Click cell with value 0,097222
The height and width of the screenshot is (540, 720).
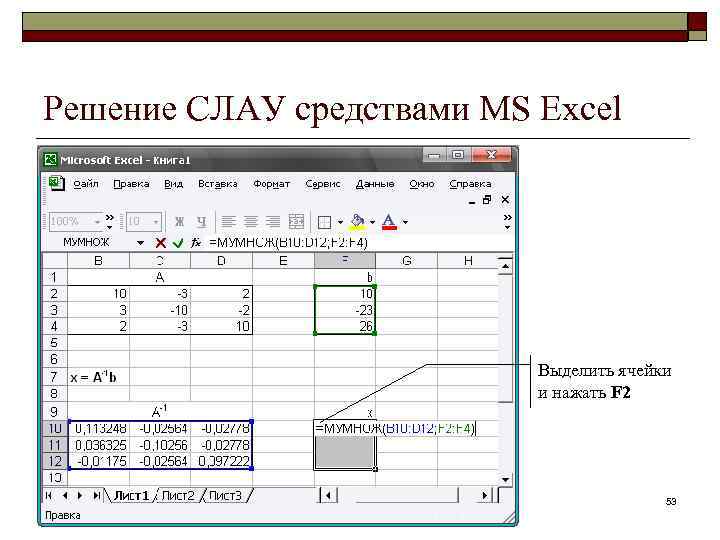[x=222, y=461]
